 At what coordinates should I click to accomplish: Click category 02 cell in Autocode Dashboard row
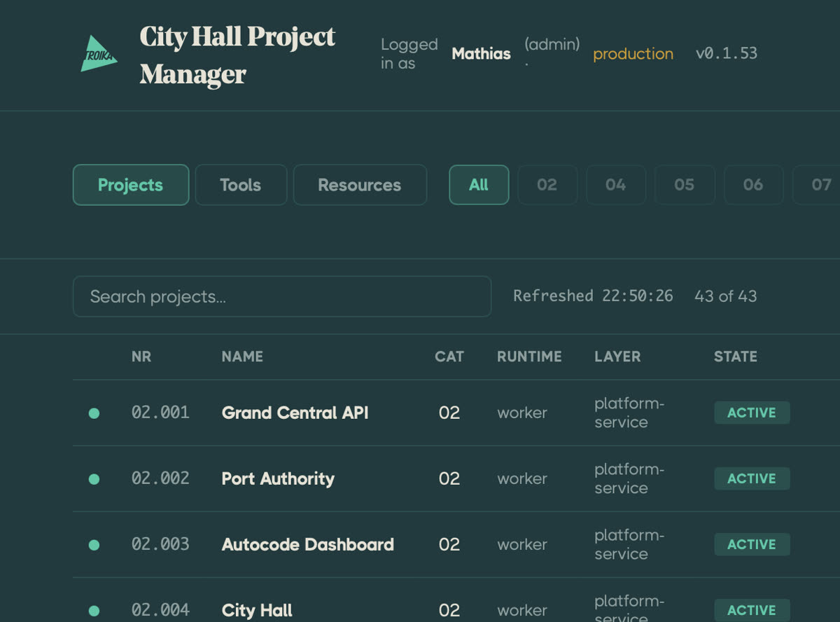tap(449, 545)
